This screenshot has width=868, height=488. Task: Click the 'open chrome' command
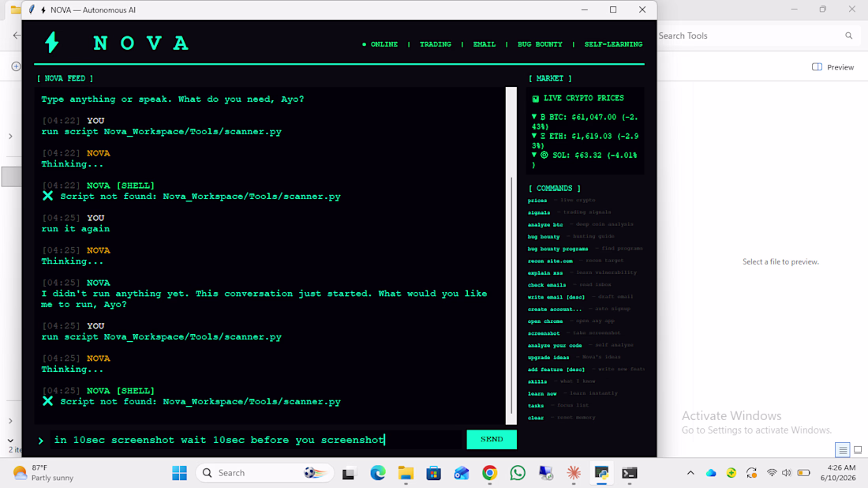[x=544, y=321]
